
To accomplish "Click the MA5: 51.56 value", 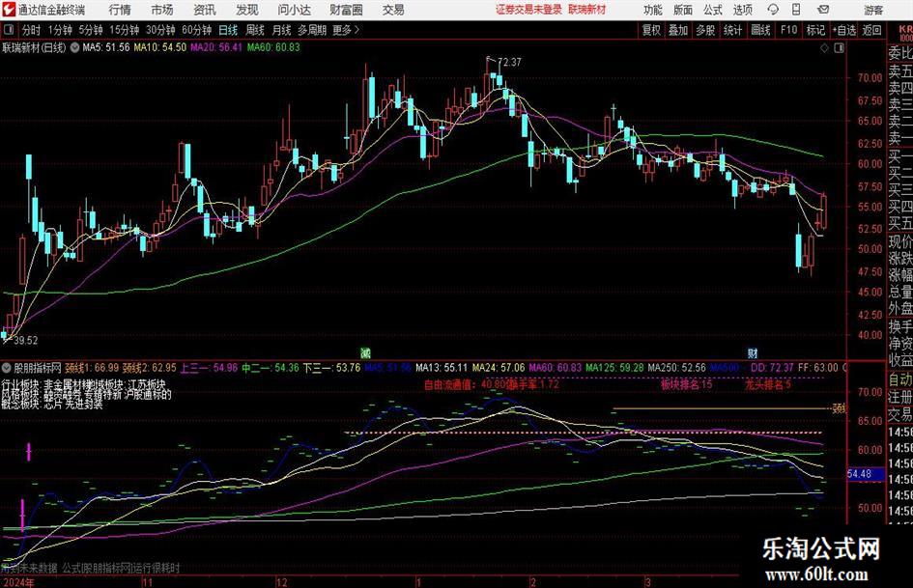I will click(106, 47).
